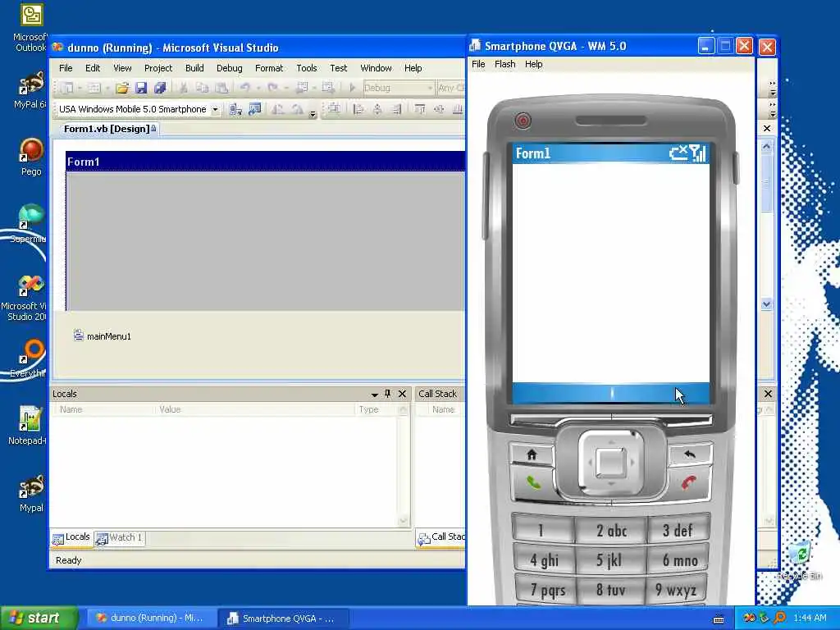The image size is (840, 630).
Task: Click the Value column header in Locals
Action: tap(254, 409)
